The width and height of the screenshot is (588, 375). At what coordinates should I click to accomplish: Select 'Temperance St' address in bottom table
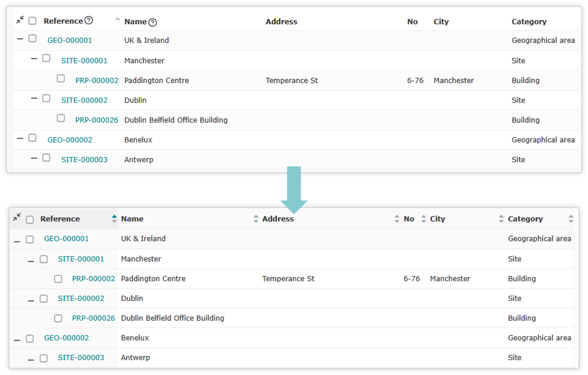tap(289, 279)
